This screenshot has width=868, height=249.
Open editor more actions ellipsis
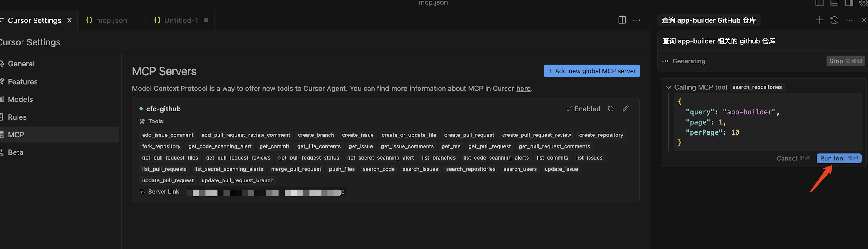click(x=637, y=20)
